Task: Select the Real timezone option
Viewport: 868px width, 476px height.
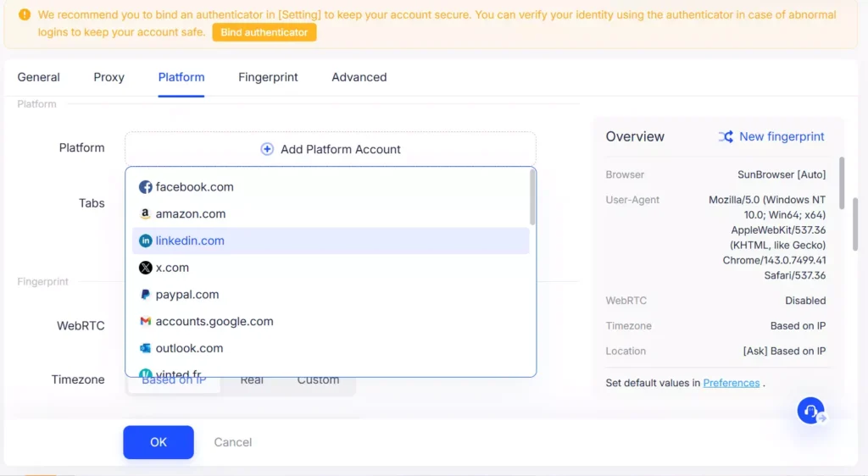Action: point(252,380)
